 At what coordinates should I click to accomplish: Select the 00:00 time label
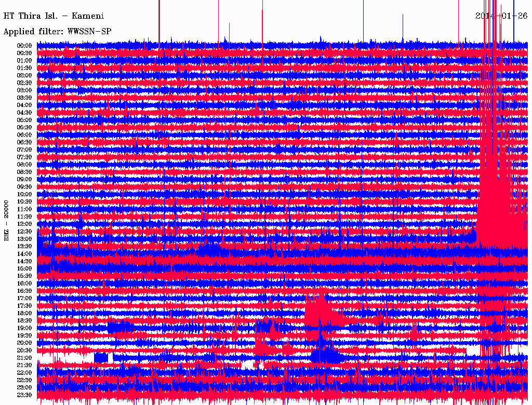(x=24, y=46)
